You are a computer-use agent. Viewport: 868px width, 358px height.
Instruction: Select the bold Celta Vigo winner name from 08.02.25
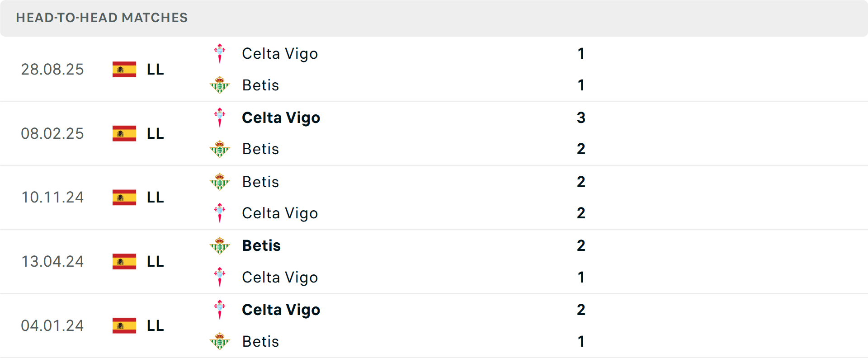click(x=281, y=118)
